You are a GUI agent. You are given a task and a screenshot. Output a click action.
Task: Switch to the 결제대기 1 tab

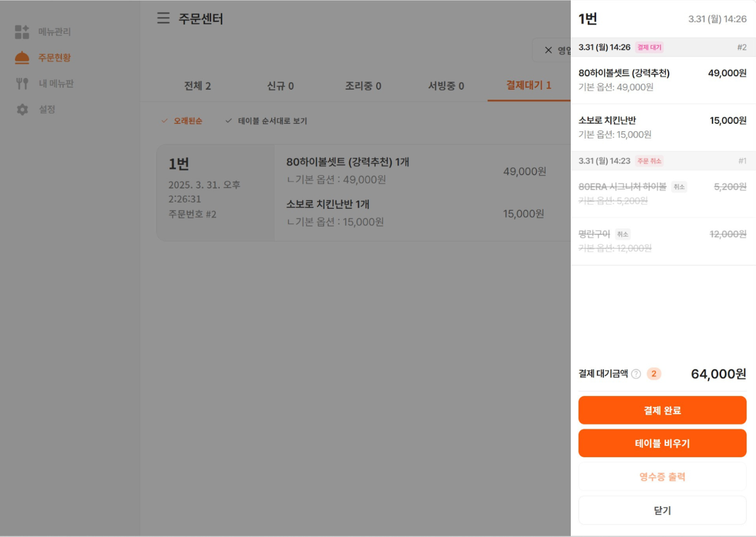click(529, 85)
